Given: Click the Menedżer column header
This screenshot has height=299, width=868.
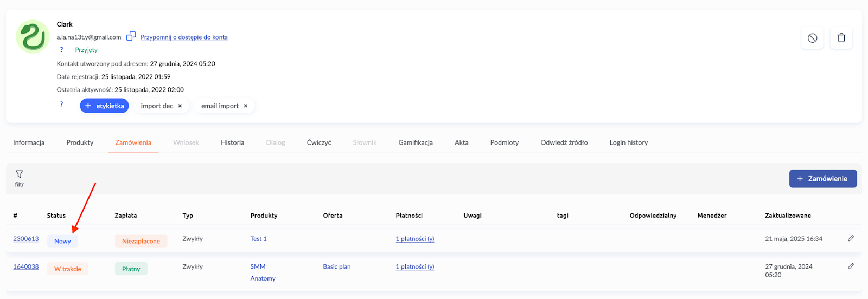Looking at the screenshot, I should [x=712, y=216].
